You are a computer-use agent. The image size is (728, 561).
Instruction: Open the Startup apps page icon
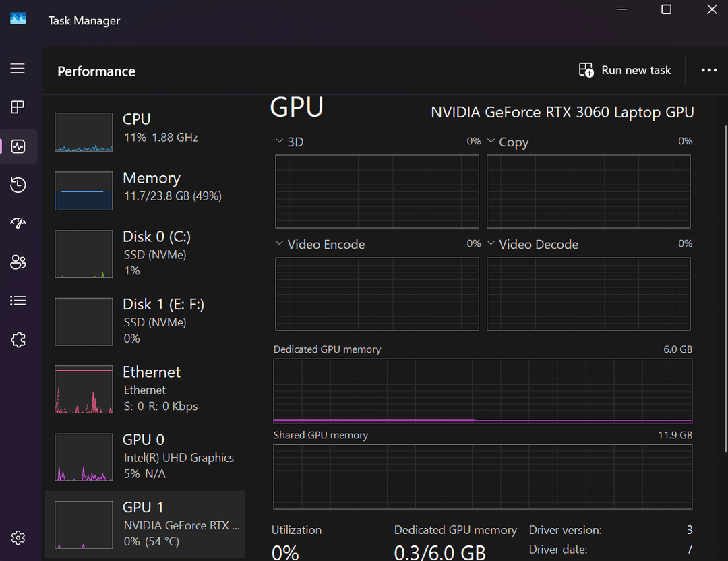[x=18, y=223]
